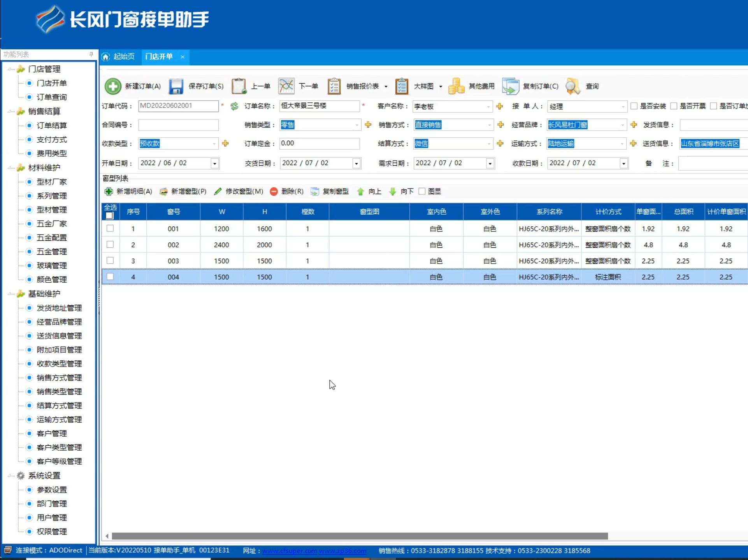748x560 pixels.
Task: Click the 保存订单 (save order) icon
Action: coord(176,86)
